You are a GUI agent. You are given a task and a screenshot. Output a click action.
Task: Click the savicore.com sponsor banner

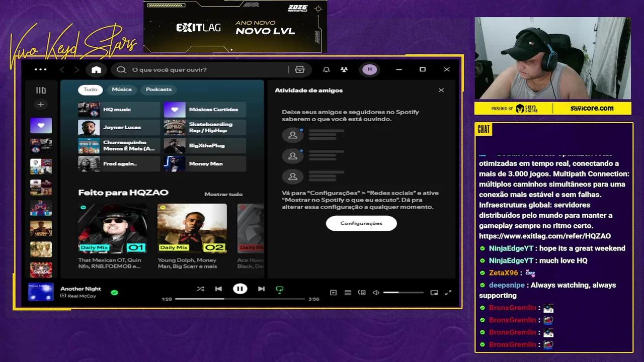coord(592,108)
